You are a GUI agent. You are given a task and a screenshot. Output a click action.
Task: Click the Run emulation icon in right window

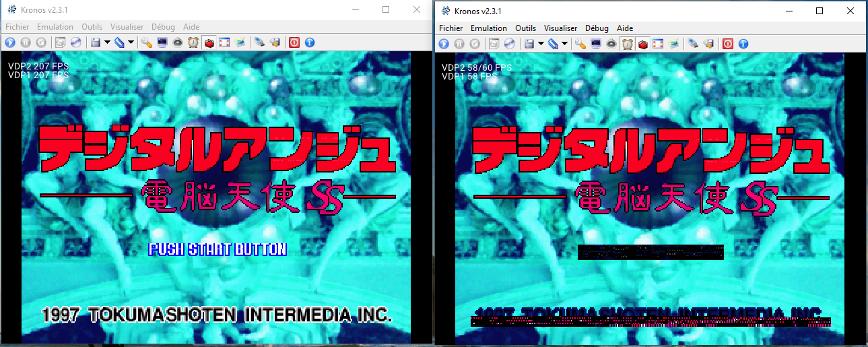coord(444,43)
